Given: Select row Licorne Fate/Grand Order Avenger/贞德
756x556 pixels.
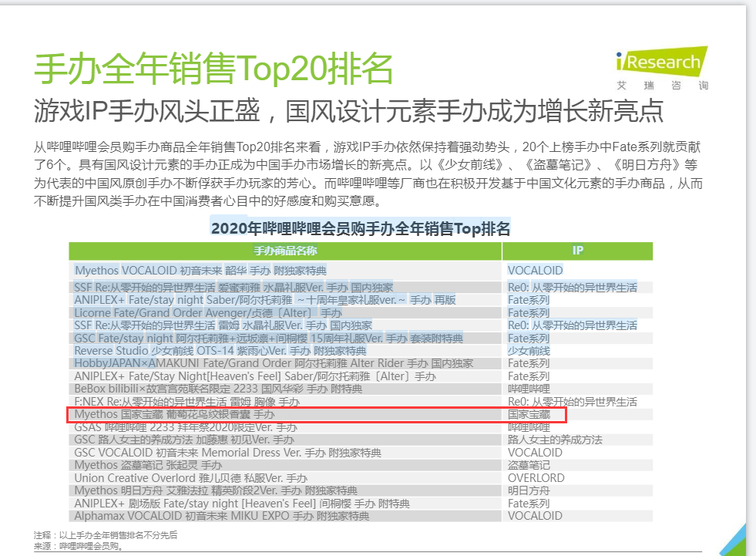Looking at the screenshot, I should pyautogui.click(x=361, y=313).
